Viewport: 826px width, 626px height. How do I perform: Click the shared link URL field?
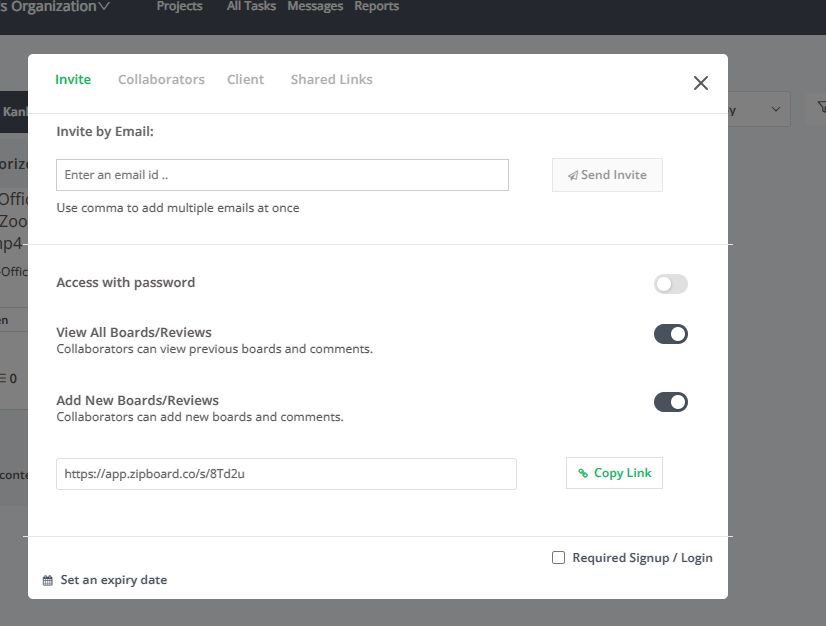coord(287,474)
